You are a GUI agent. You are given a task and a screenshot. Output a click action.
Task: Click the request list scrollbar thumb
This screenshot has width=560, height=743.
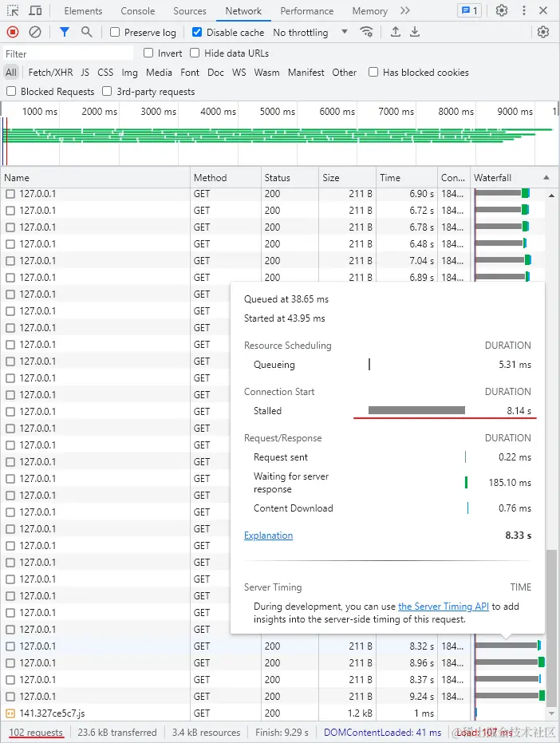551,628
